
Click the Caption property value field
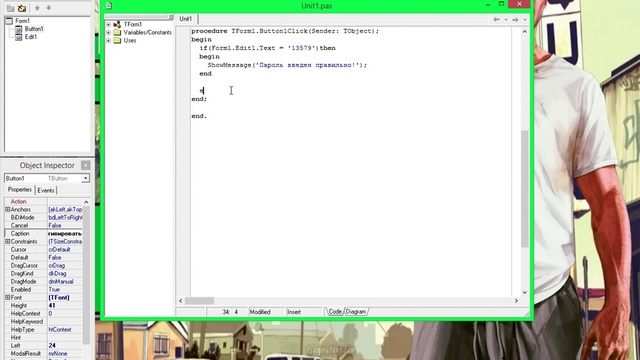[x=65, y=233]
